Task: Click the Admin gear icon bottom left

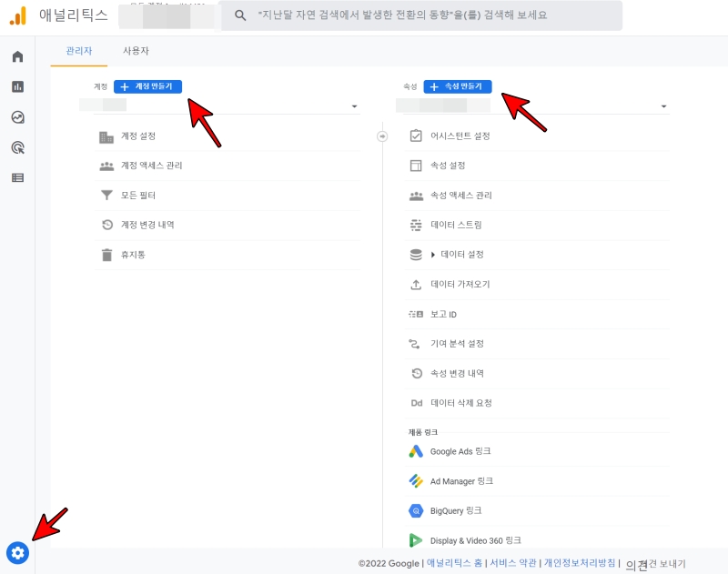Action: click(19, 553)
